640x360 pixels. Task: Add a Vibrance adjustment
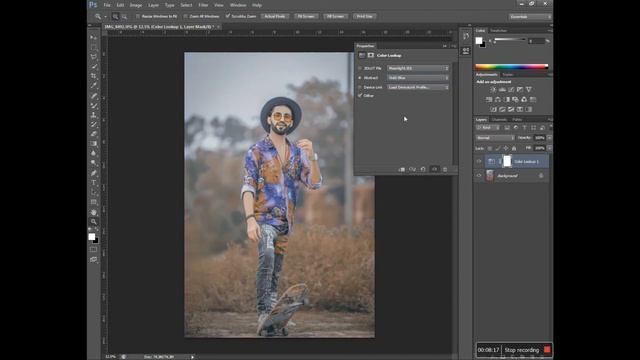click(x=529, y=89)
